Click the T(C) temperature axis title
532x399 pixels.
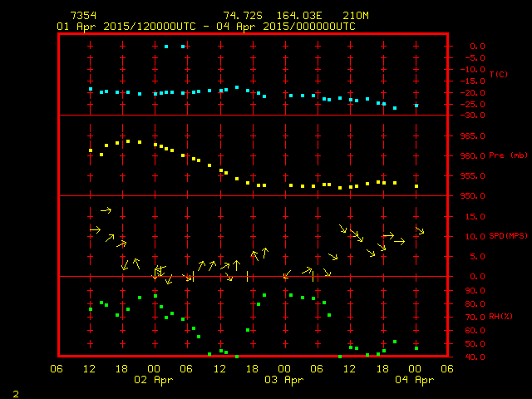pos(499,74)
